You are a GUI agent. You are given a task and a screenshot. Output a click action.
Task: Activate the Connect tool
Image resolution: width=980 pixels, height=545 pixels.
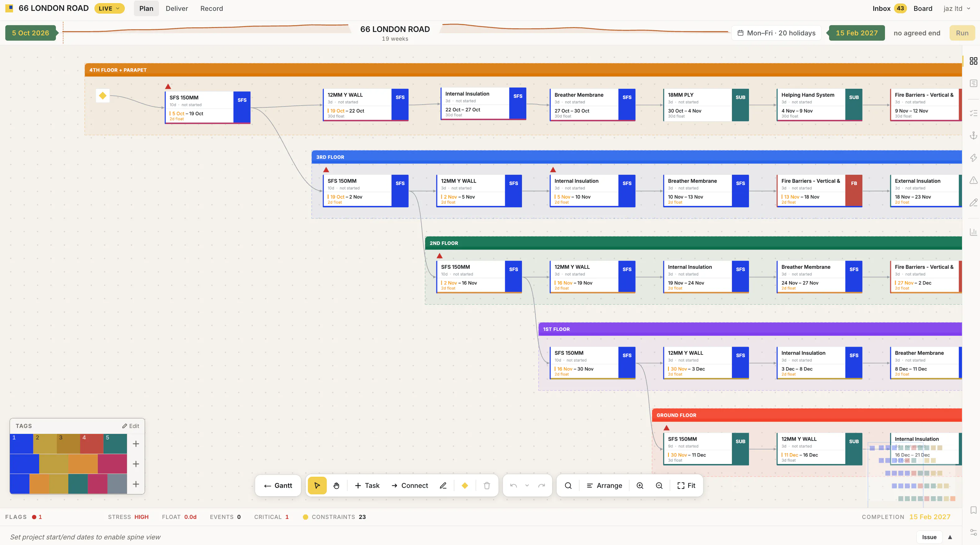click(x=409, y=485)
